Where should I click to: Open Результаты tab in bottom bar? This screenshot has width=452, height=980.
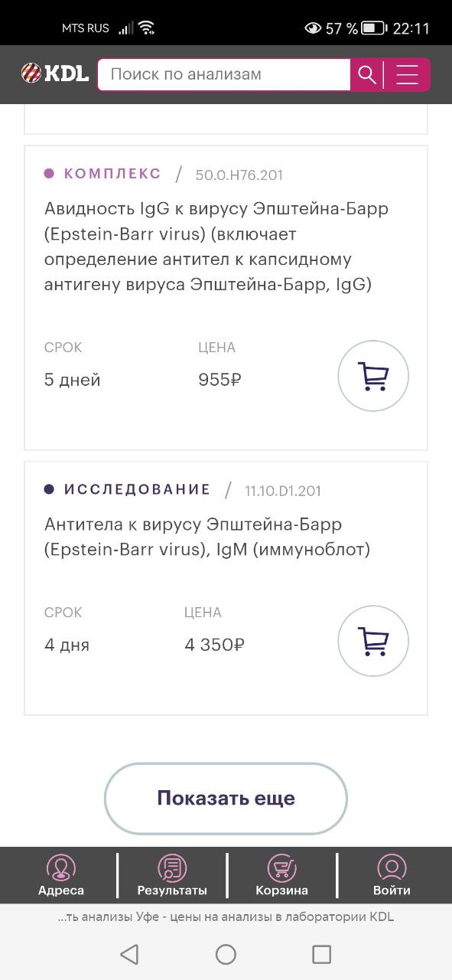click(x=172, y=875)
